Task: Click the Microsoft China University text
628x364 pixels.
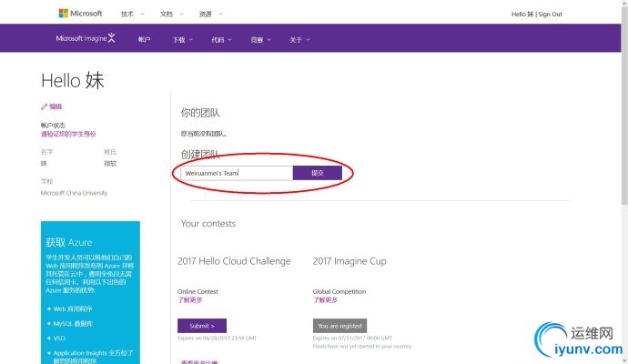Action: click(74, 193)
